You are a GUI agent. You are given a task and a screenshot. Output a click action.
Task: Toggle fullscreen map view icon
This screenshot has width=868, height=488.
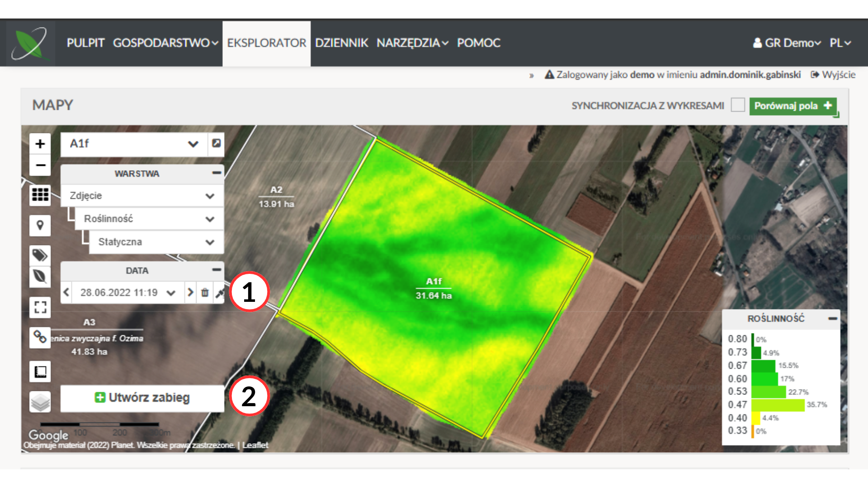40,308
